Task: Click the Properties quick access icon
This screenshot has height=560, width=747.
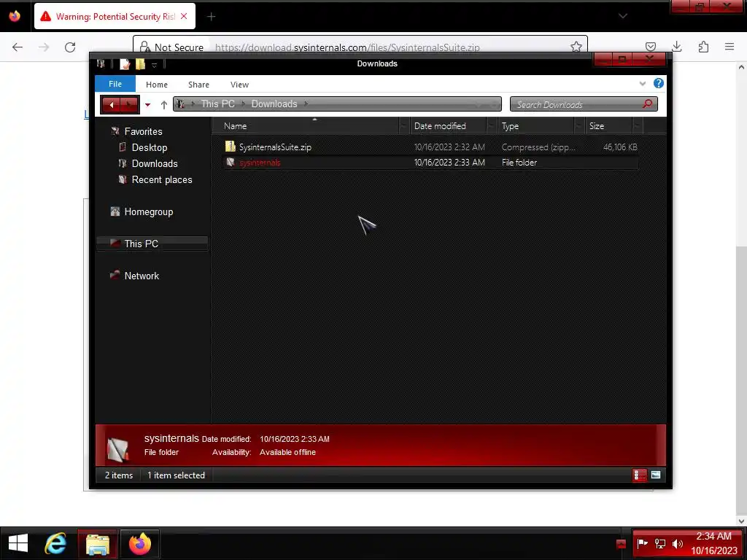Action: pos(125,64)
